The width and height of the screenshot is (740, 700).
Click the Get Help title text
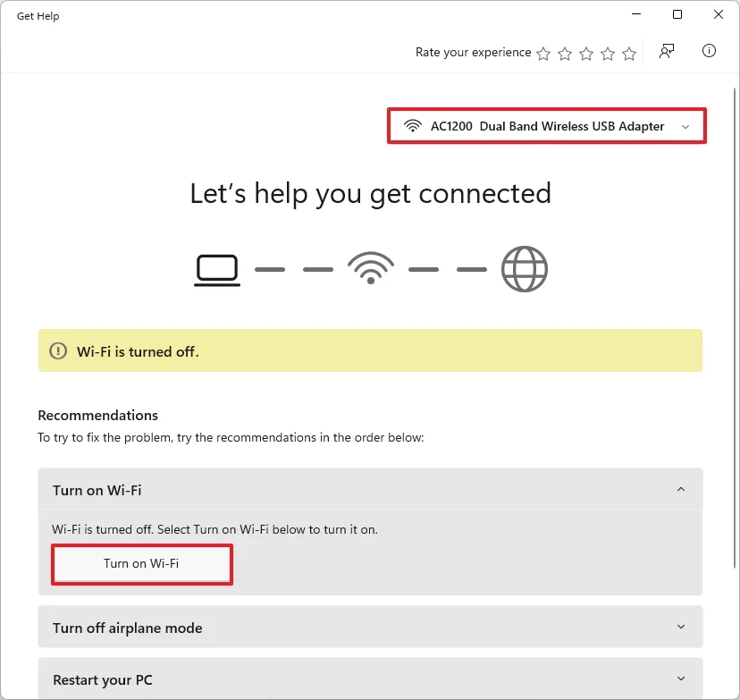tap(38, 15)
